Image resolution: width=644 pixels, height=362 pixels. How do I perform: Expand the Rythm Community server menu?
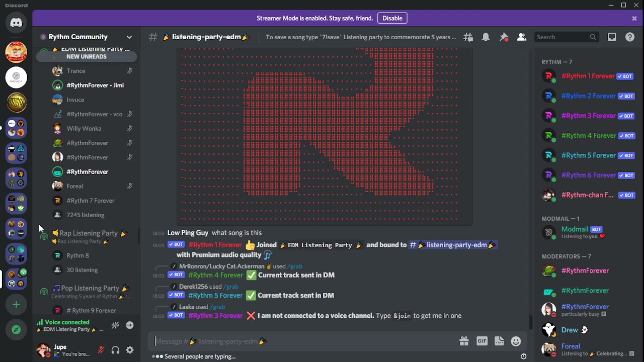pos(129,37)
